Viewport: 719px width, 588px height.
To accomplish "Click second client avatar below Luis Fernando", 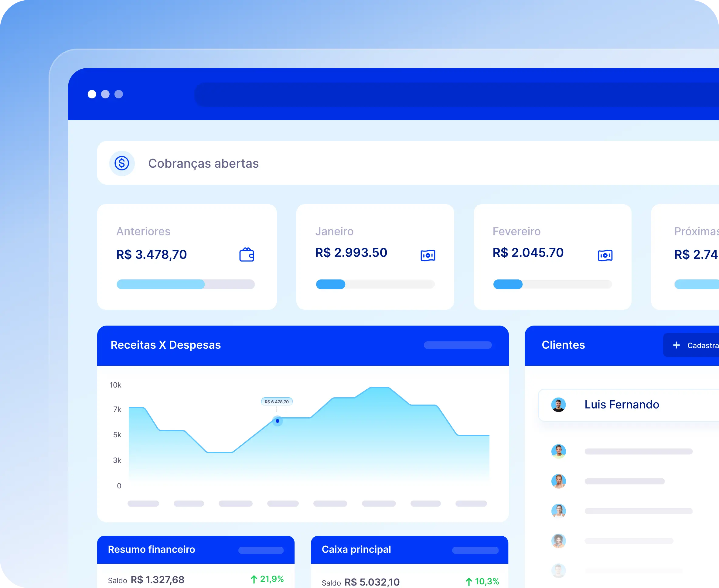I will (x=558, y=481).
